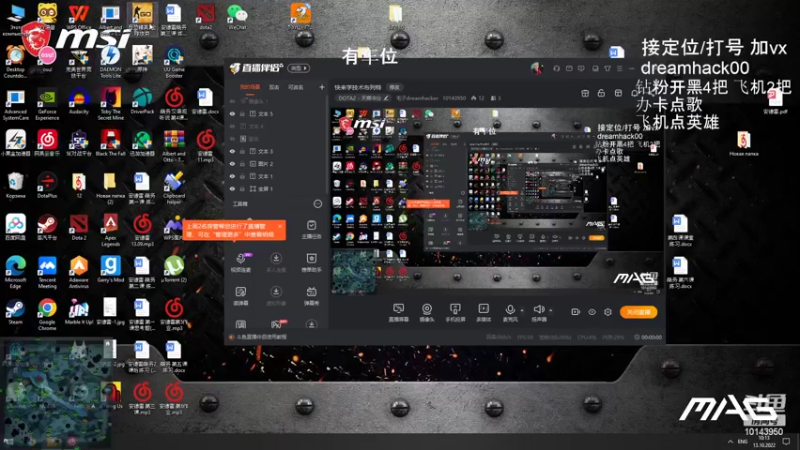Open the taskbar clock and date
This screenshot has height=450, width=800.
point(764,441)
